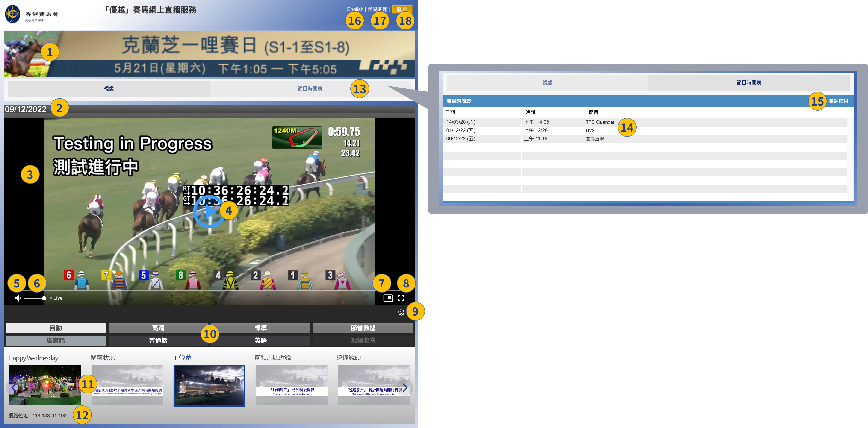The height and width of the screenshot is (428, 868).
Task: Switch audio language to 普通話
Action: pos(158,340)
